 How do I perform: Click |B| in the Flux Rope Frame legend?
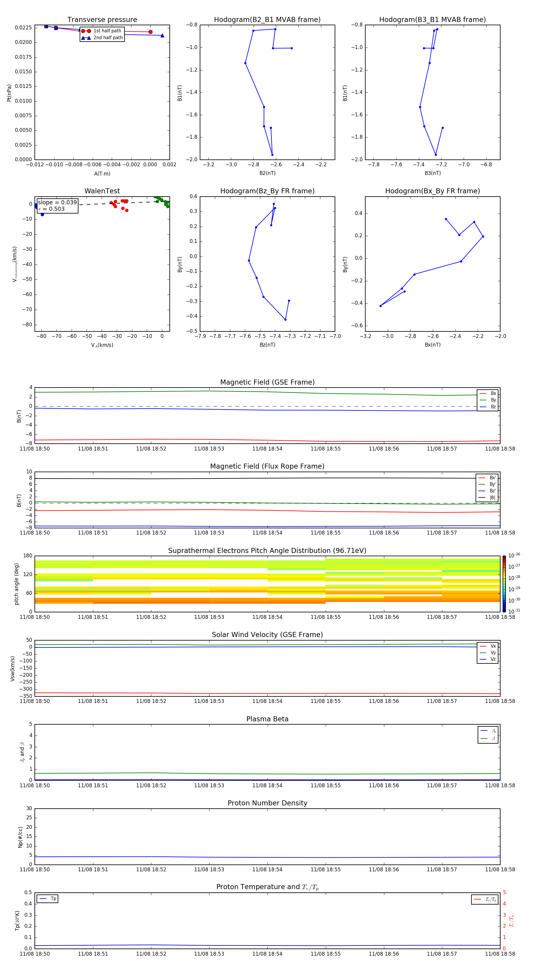pos(487,498)
